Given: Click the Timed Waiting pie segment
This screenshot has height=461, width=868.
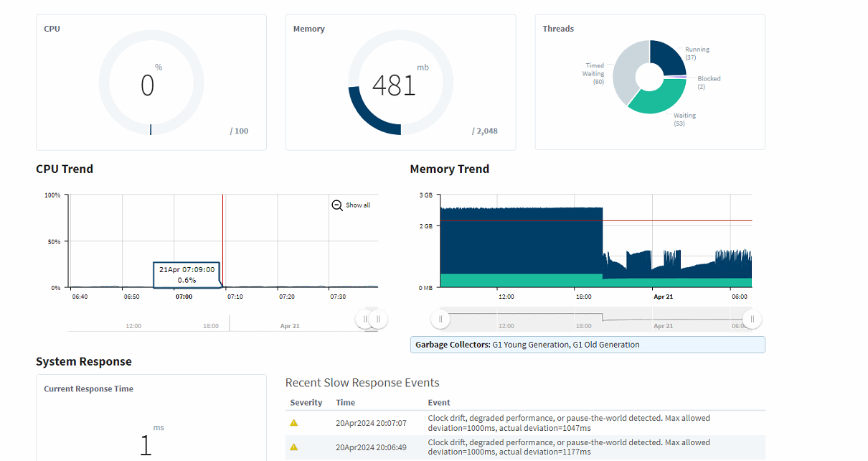Looking at the screenshot, I should pyautogui.click(x=626, y=72).
